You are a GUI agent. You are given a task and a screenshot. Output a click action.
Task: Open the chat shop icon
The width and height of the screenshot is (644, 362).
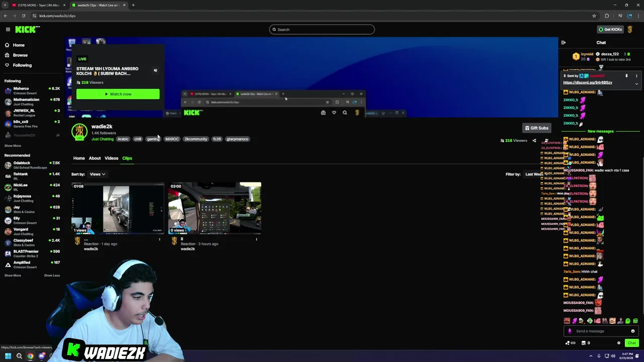pos(584,343)
